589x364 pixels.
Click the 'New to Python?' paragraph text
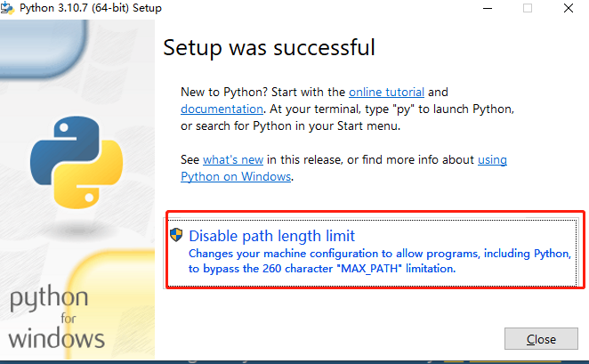coord(263,92)
